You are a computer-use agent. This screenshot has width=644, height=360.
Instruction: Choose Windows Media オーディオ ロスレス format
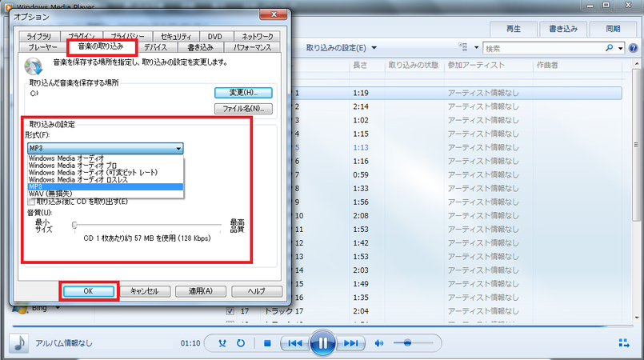105,180
